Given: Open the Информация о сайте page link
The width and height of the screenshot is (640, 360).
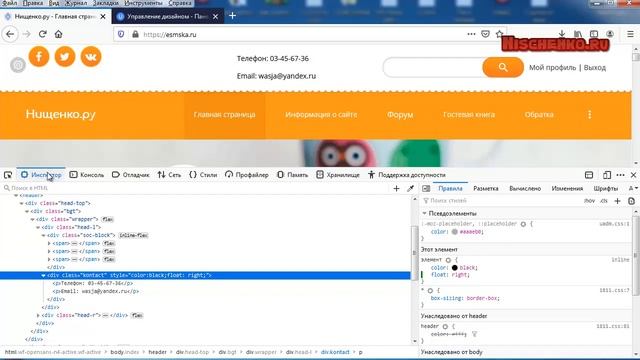Looking at the screenshot, I should 321,115.
